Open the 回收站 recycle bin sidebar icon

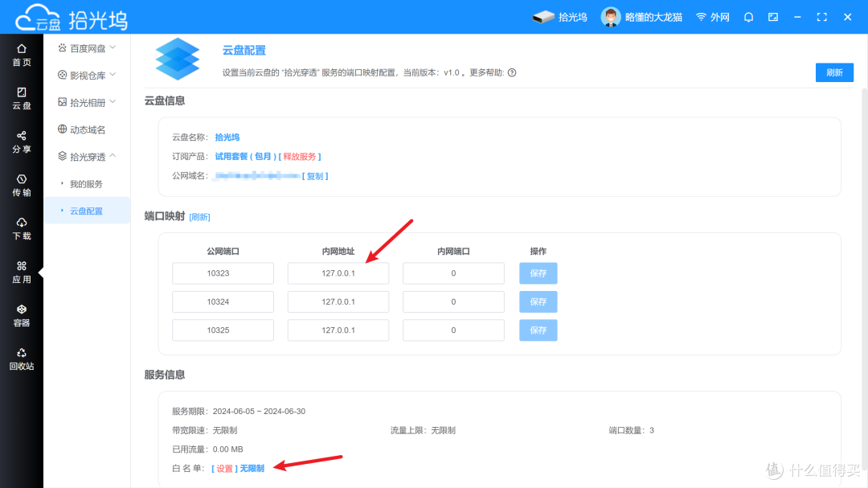click(22, 359)
